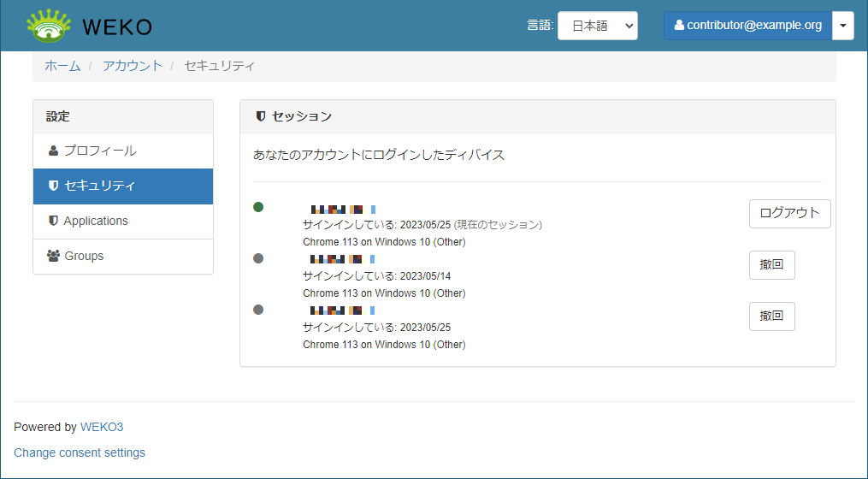Open the contributor@example.org account button
The height and width of the screenshot is (479, 868).
[x=747, y=26]
